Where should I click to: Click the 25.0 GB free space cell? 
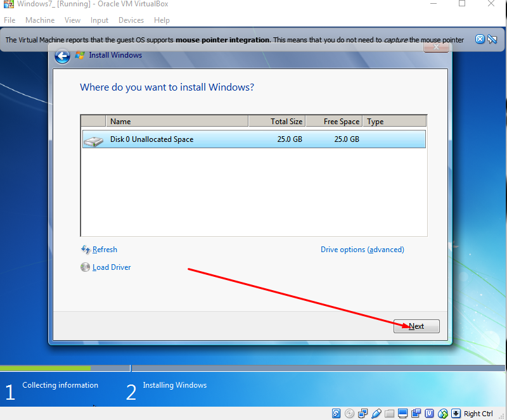tap(347, 139)
